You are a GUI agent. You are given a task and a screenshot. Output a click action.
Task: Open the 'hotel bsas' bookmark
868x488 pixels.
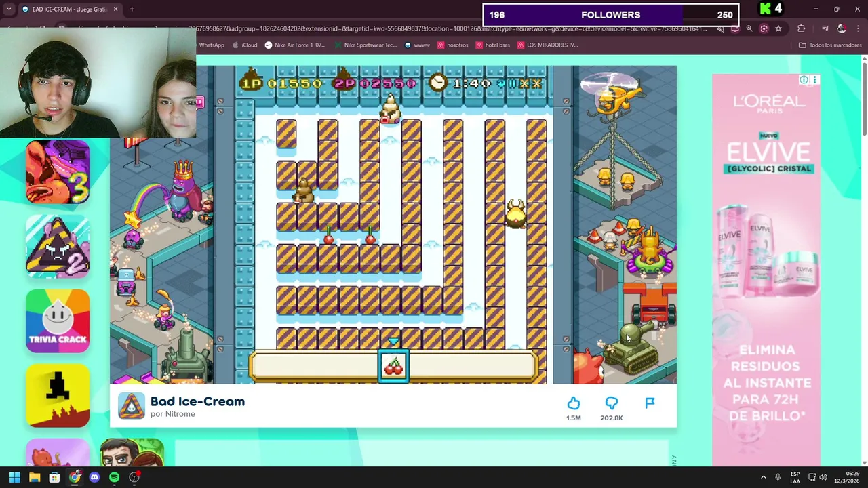[493, 45]
